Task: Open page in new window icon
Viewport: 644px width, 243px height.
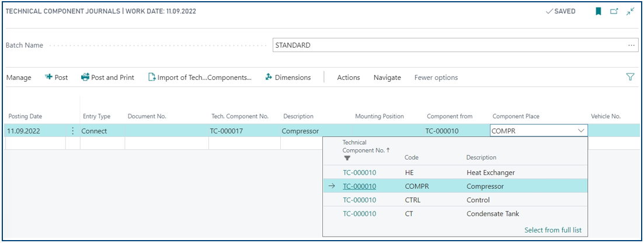Action: point(614,12)
